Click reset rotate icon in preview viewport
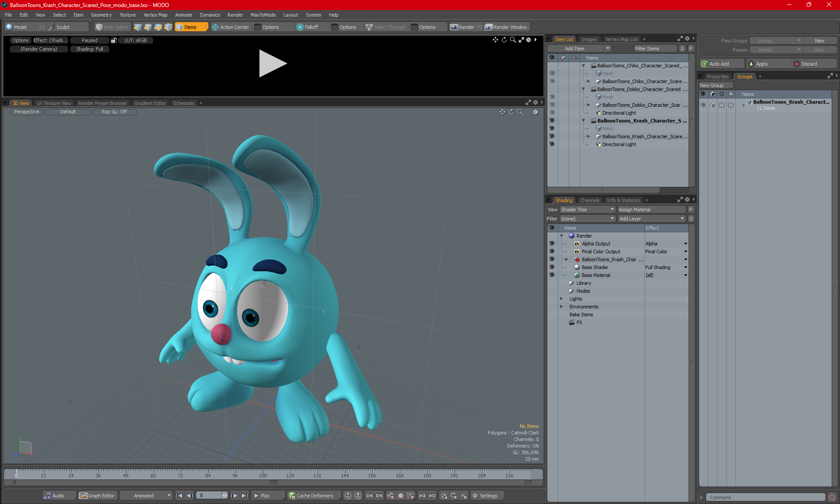This screenshot has width=840, height=504. pyautogui.click(x=504, y=40)
